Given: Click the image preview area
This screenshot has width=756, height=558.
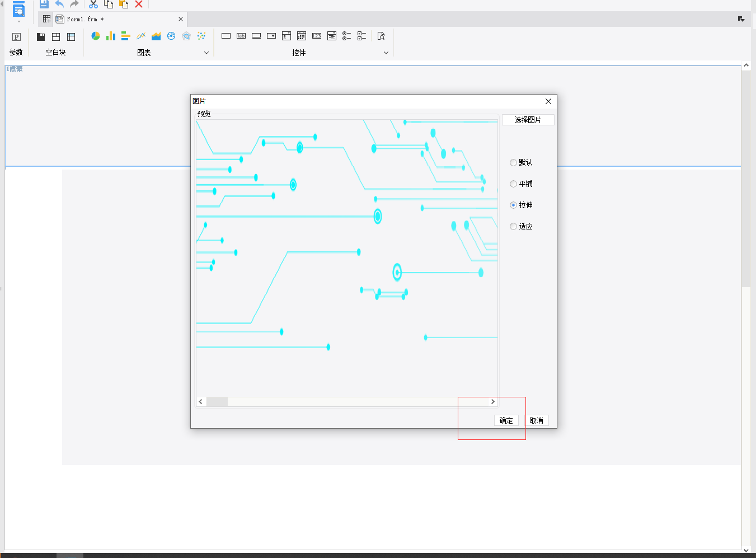Looking at the screenshot, I should click(x=347, y=258).
